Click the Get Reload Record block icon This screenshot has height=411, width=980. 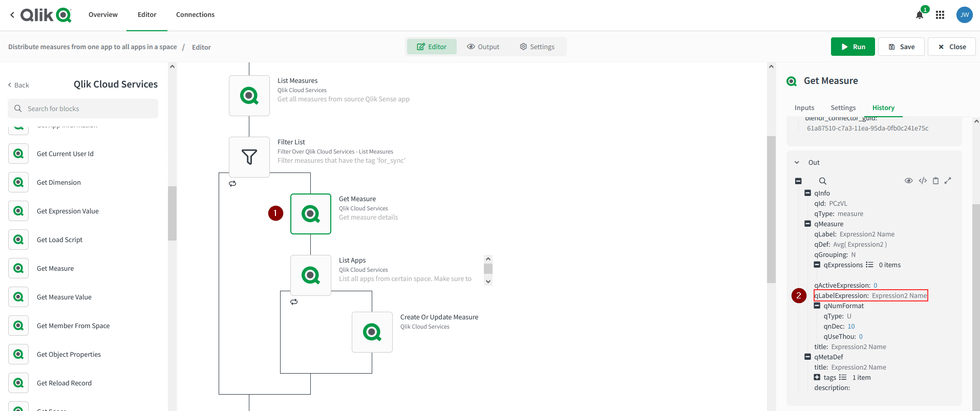click(18, 383)
